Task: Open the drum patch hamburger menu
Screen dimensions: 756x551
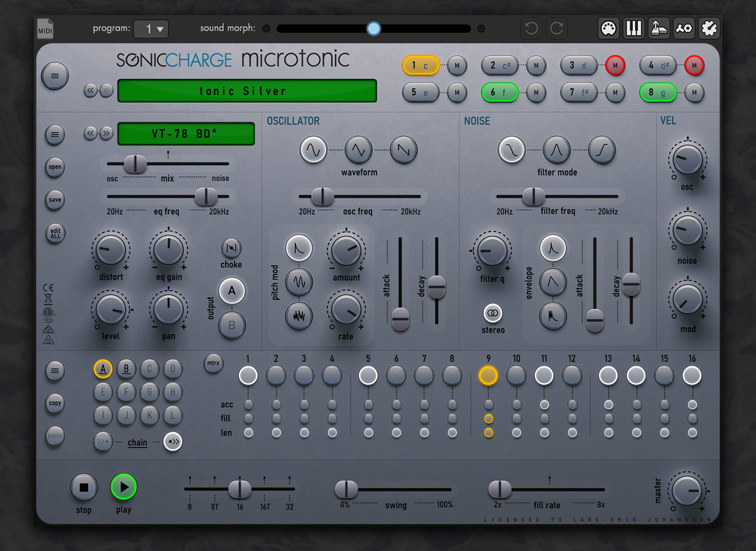Action: pyautogui.click(x=55, y=134)
